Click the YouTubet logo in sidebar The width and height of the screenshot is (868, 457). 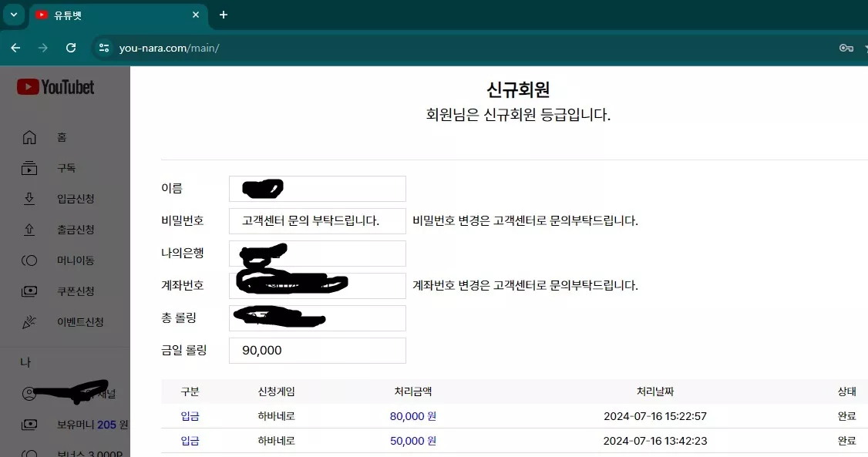pos(56,87)
